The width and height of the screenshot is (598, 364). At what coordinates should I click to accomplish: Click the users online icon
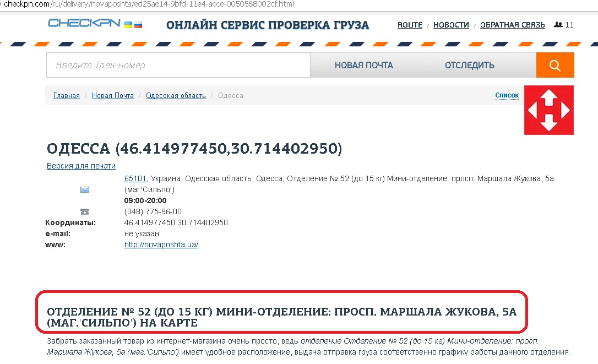point(558,25)
